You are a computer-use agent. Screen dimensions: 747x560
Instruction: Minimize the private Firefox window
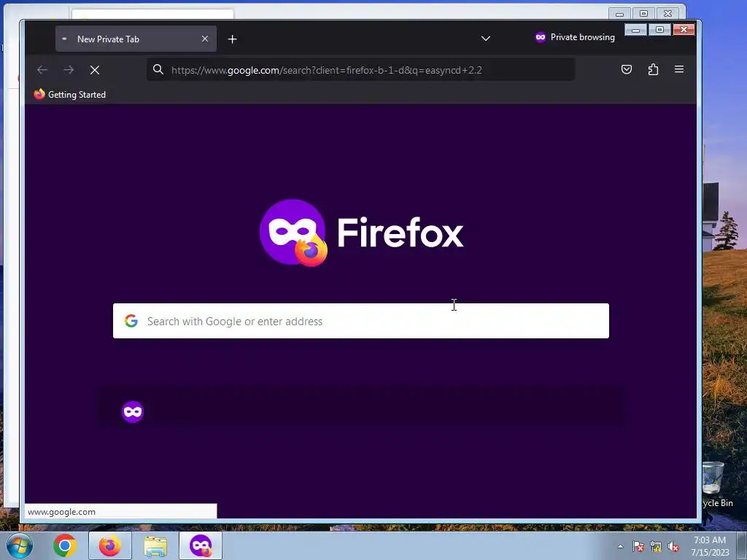636,30
